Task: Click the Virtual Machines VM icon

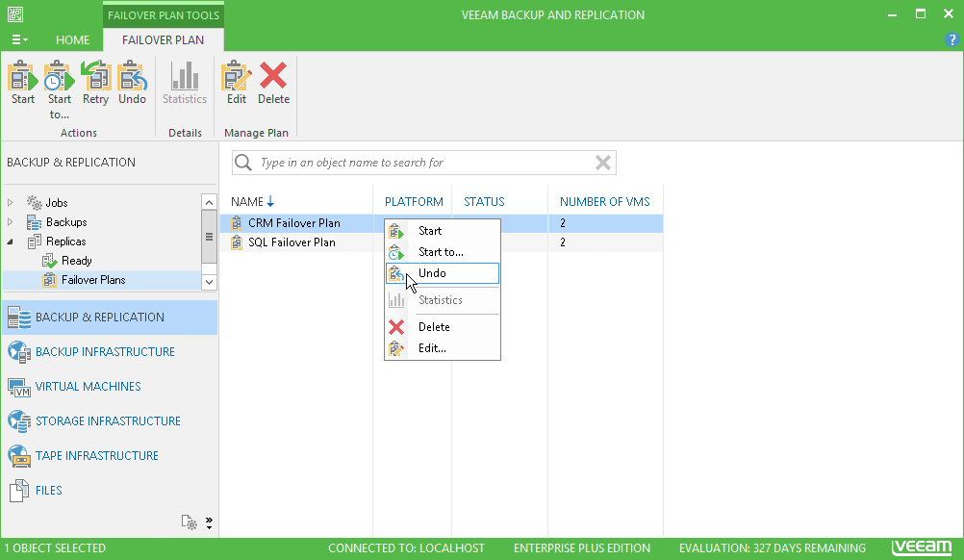Action: (x=19, y=387)
